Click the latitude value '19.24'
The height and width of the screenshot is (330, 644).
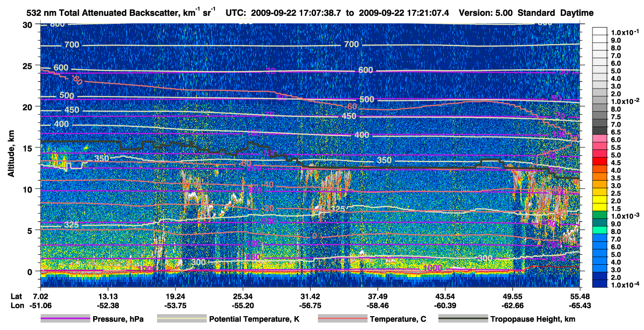click(x=175, y=296)
